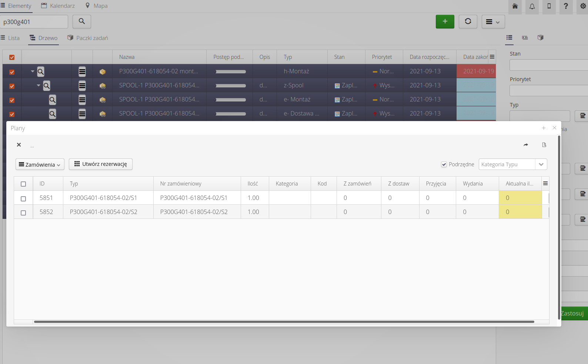Open the Zamówienia dropdown

(40, 164)
